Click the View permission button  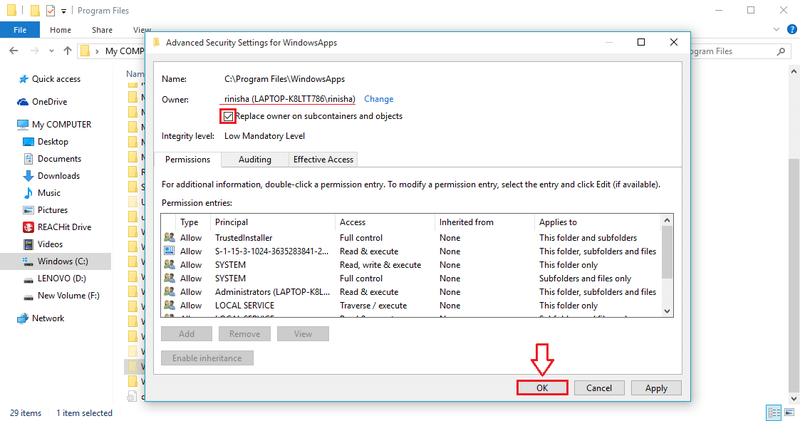(303, 334)
